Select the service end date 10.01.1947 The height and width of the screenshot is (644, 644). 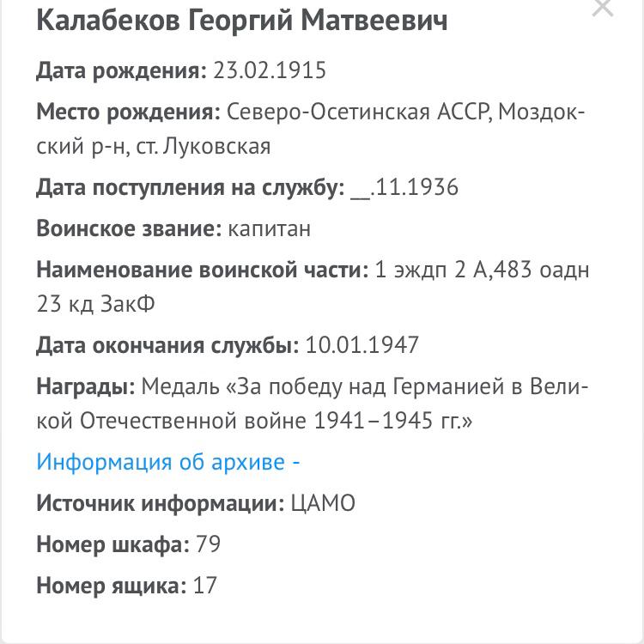(x=361, y=345)
